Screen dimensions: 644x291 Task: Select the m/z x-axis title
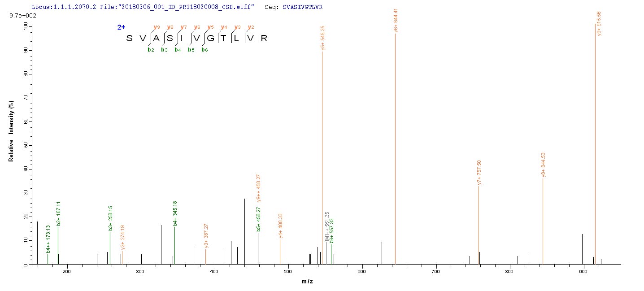(307, 281)
